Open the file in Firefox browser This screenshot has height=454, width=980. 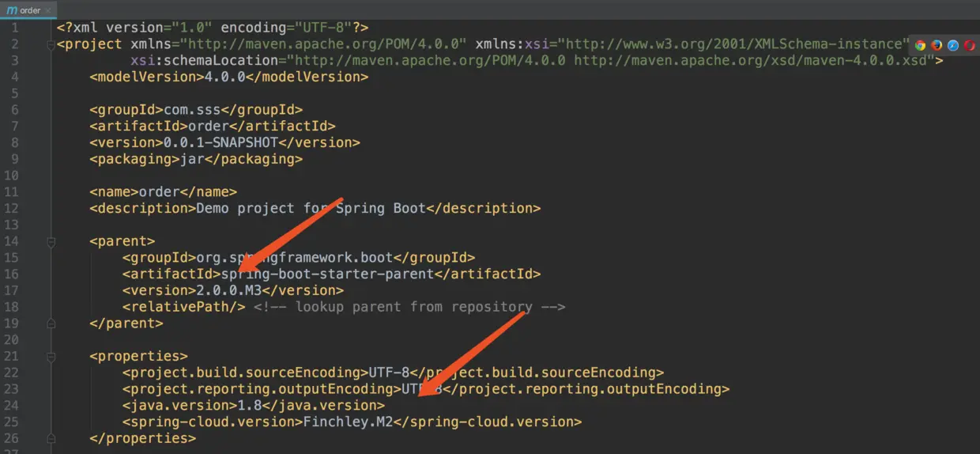click(937, 45)
